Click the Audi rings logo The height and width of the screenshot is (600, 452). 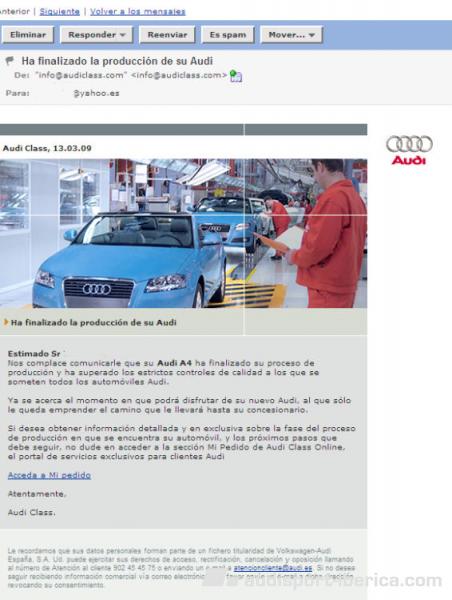point(409,144)
